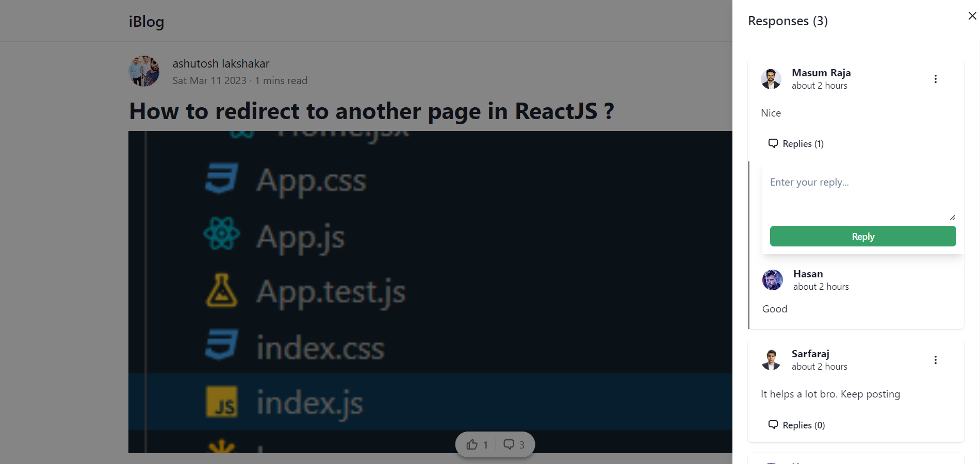This screenshot has width=980, height=464.
Task: Click Masum Raja's avatar picture
Action: pos(771,79)
